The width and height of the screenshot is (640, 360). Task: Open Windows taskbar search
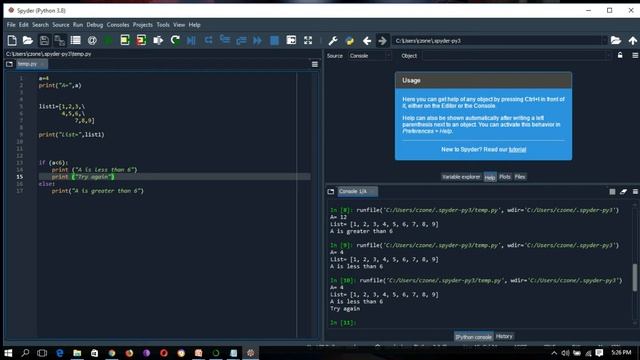coord(25,353)
